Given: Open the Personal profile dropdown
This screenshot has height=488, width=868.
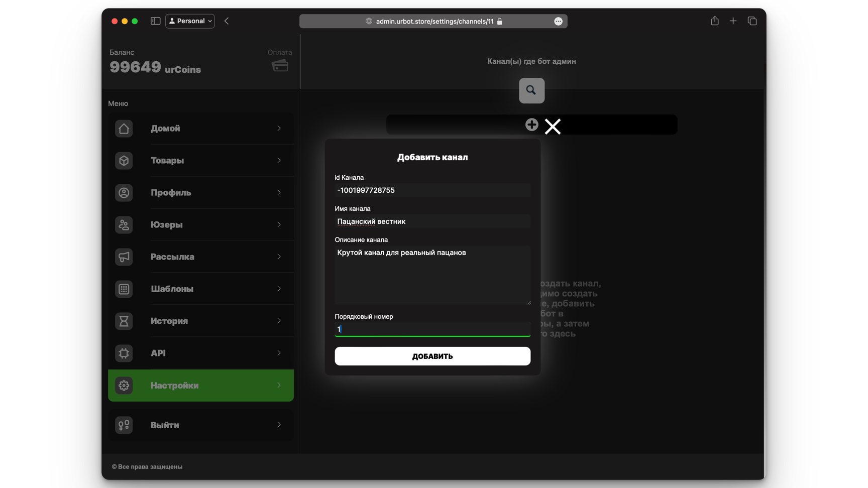Looking at the screenshot, I should pyautogui.click(x=190, y=21).
